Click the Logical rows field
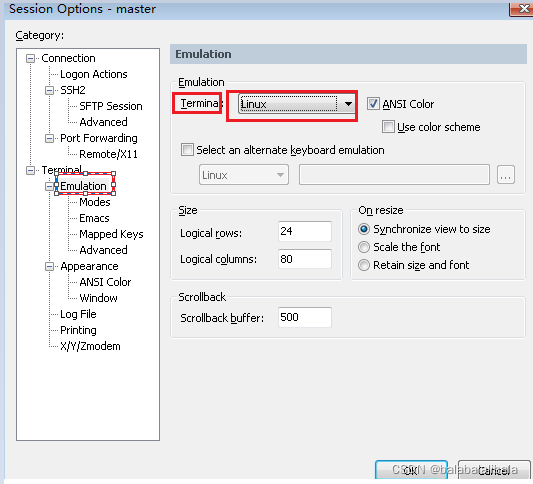Image resolution: width=533 pixels, height=484 pixels. (x=305, y=231)
